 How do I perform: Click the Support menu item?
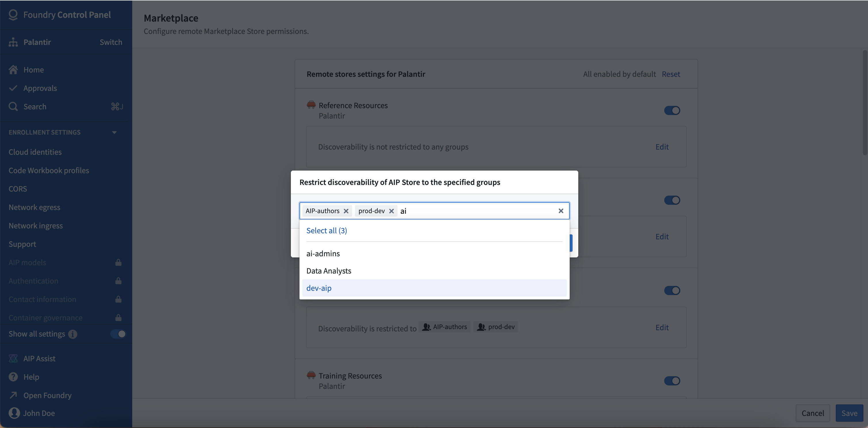click(x=22, y=244)
